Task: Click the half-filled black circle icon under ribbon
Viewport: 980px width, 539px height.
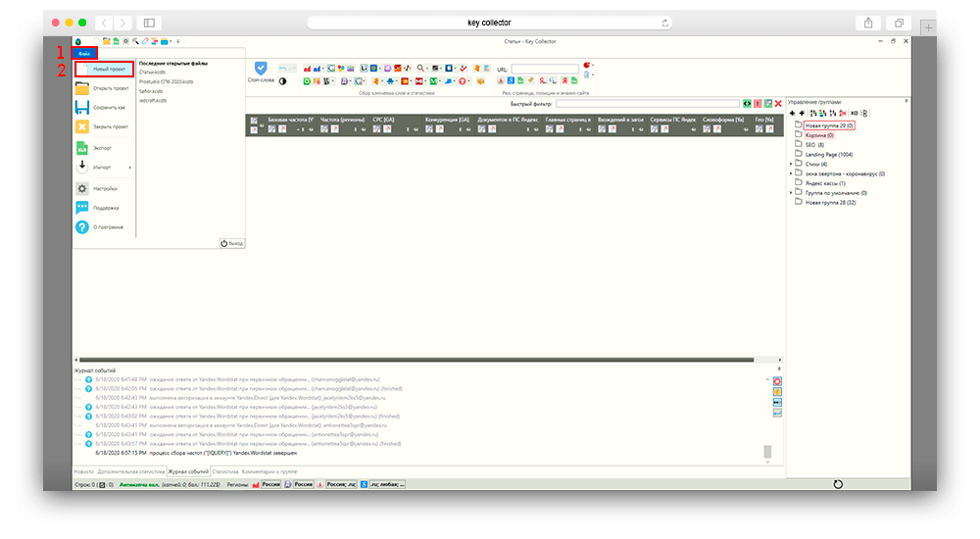Action: [282, 81]
